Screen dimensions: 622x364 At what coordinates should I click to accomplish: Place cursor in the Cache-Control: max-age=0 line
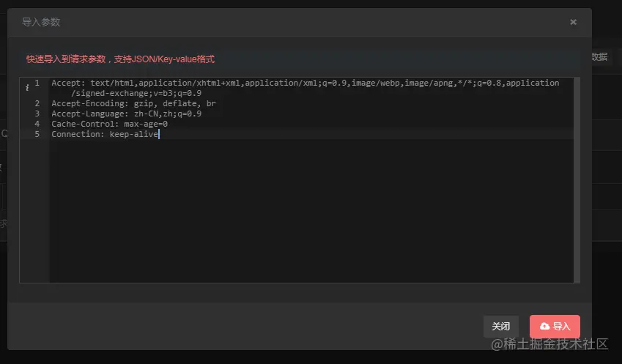point(109,124)
